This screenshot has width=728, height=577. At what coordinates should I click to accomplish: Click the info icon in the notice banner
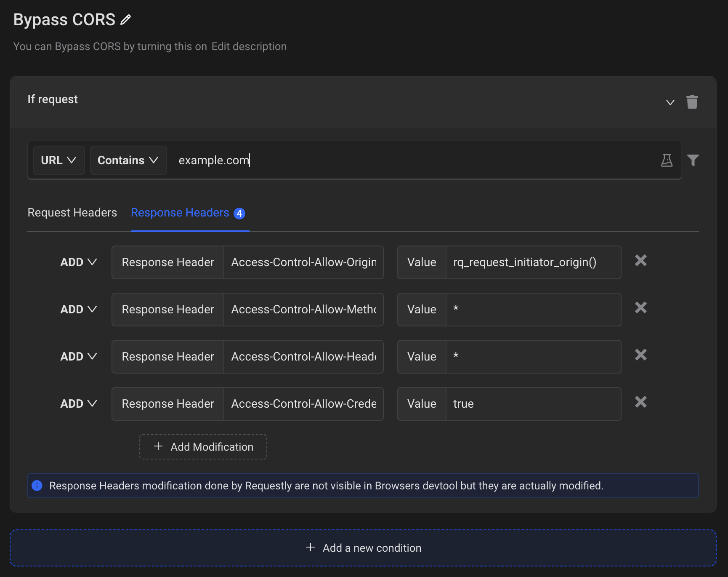pos(37,486)
